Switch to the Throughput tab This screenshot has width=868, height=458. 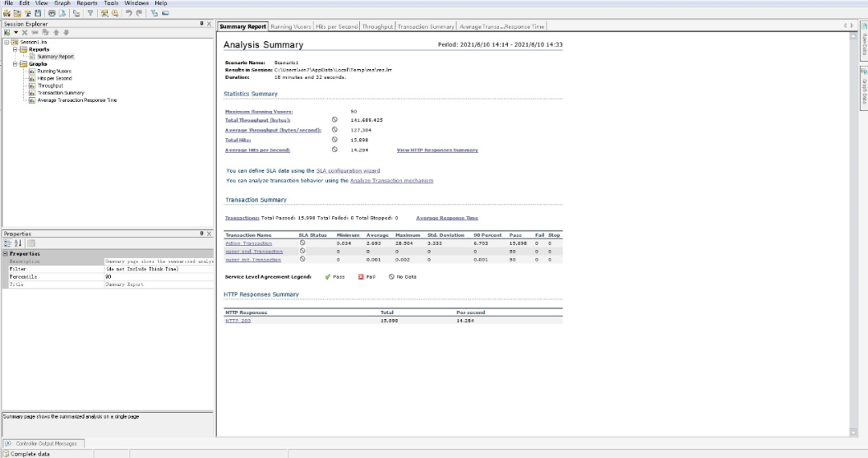[x=378, y=27]
